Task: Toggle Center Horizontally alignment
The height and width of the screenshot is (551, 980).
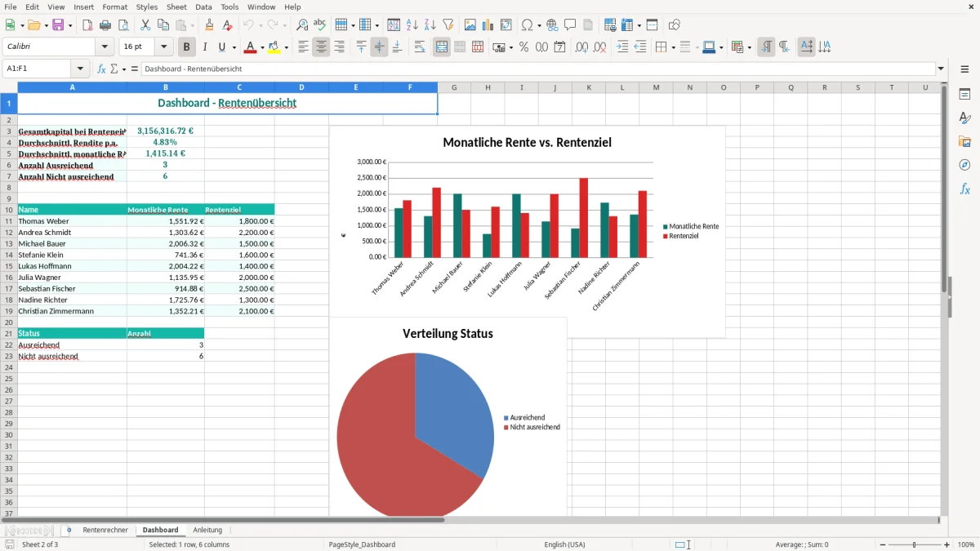Action: coord(321,47)
